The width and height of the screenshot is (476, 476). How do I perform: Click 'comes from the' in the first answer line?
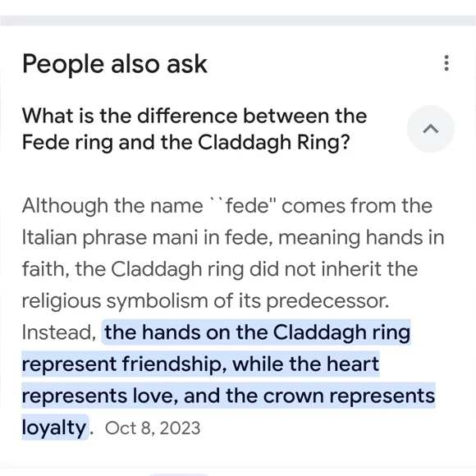point(357,205)
